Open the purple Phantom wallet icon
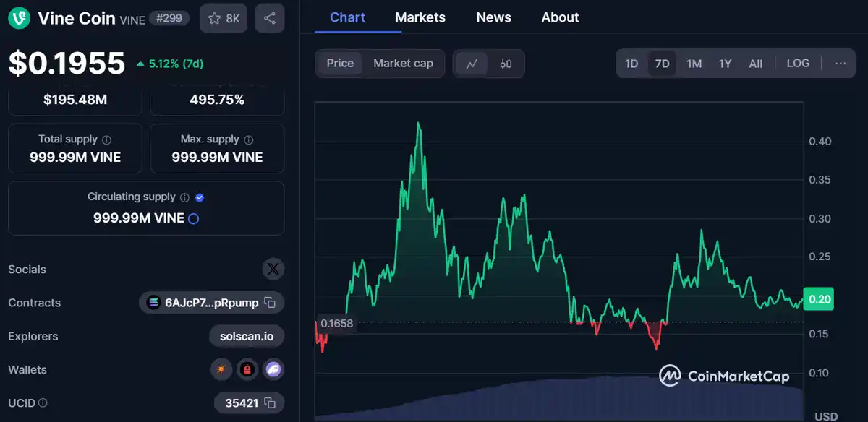The height and width of the screenshot is (422, 868). tap(273, 369)
